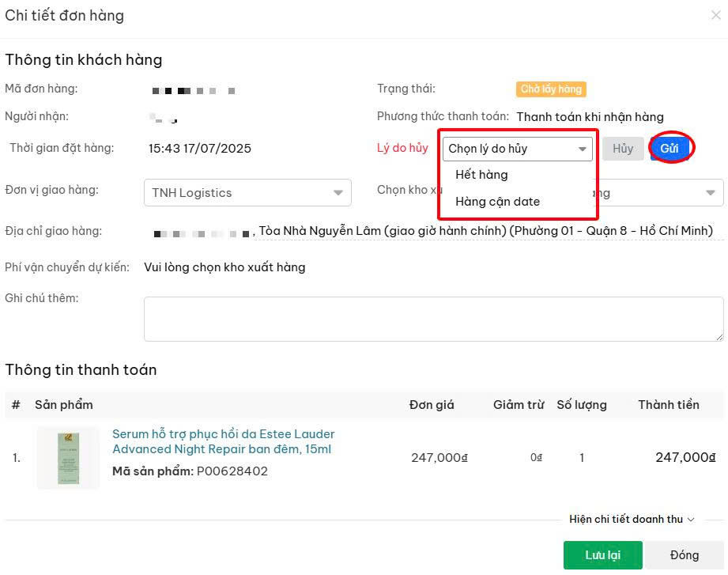
Task: Click the dropdown caret in cancel reason box
Action: point(582,149)
